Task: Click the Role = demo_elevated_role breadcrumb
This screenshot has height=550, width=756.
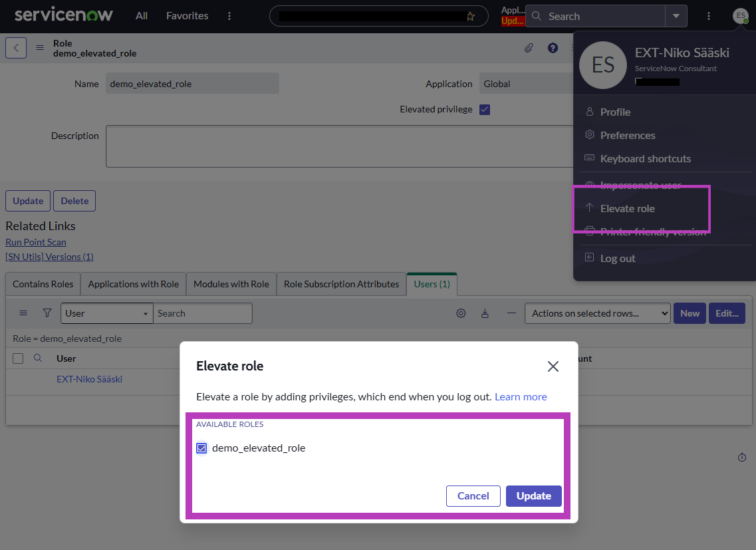Action: pyautogui.click(x=67, y=339)
